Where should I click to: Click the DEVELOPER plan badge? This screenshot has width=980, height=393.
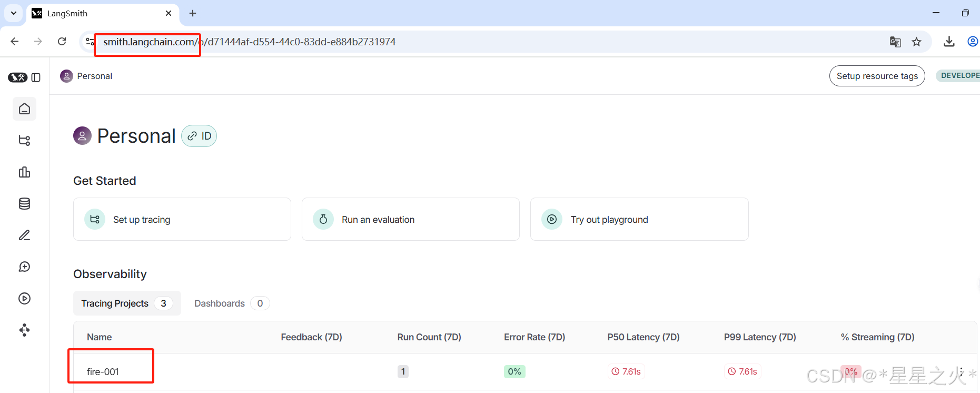click(x=958, y=76)
